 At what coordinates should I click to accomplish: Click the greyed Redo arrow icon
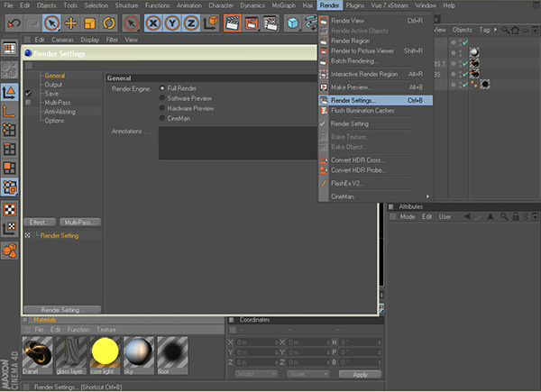pyautogui.click(x=32, y=23)
